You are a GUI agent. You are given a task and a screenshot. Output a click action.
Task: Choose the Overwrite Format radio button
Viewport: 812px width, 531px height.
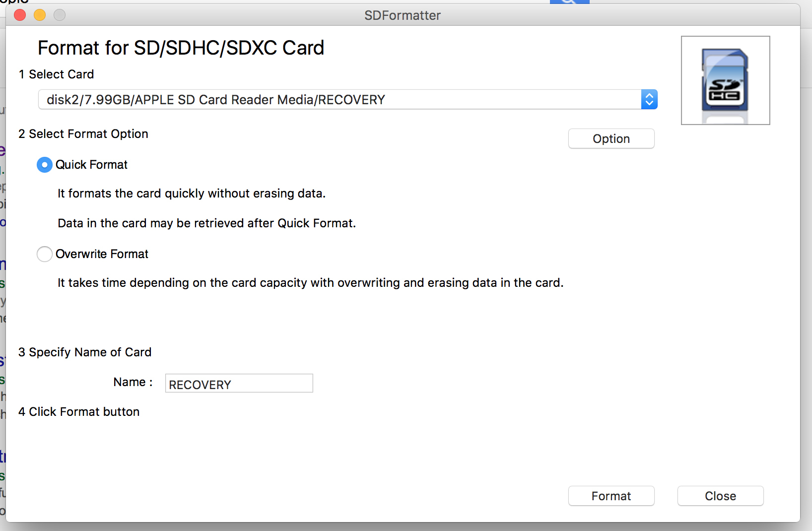[45, 254]
